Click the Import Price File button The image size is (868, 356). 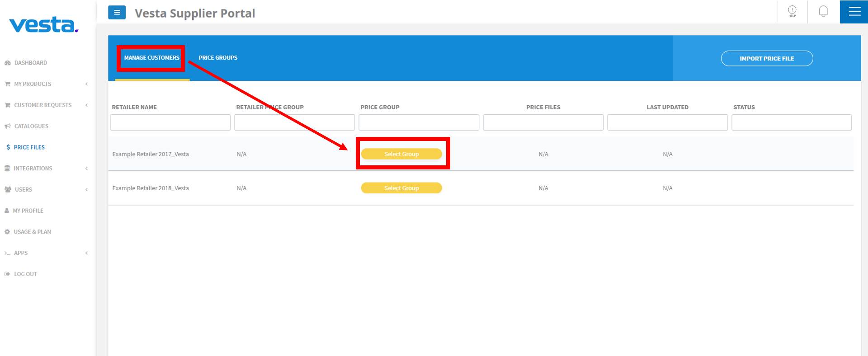point(767,58)
